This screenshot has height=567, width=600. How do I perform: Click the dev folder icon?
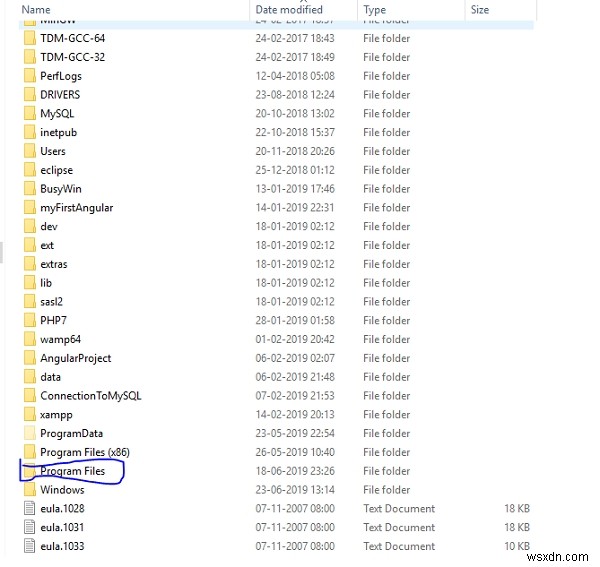(29, 226)
